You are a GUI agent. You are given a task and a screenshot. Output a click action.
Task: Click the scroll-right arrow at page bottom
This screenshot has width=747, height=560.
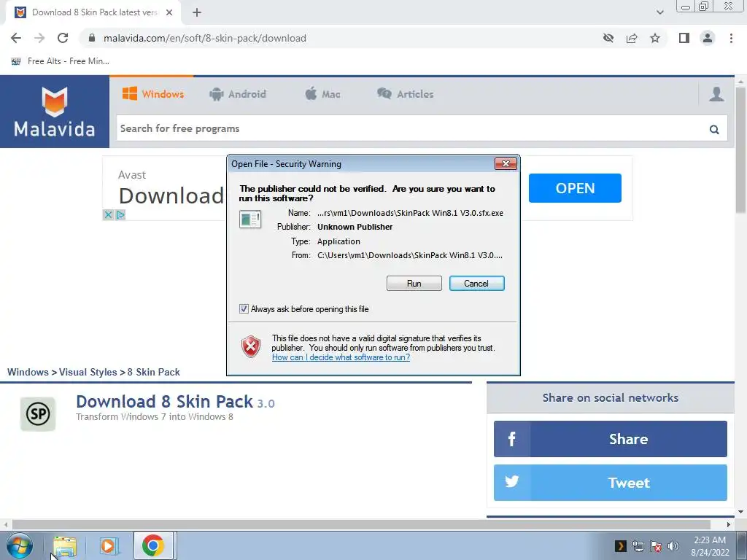729,524
